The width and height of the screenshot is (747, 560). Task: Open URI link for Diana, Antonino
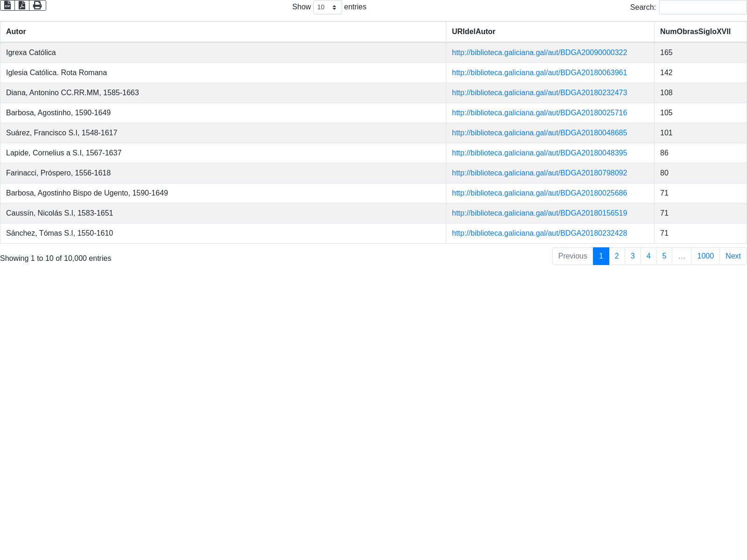tap(539, 93)
